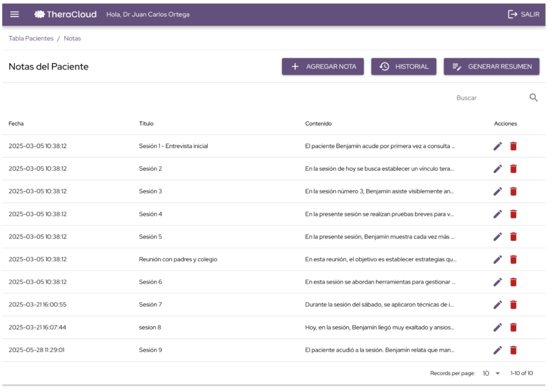Click the Agregar Nota button
The height and width of the screenshot is (392, 552).
[323, 67]
